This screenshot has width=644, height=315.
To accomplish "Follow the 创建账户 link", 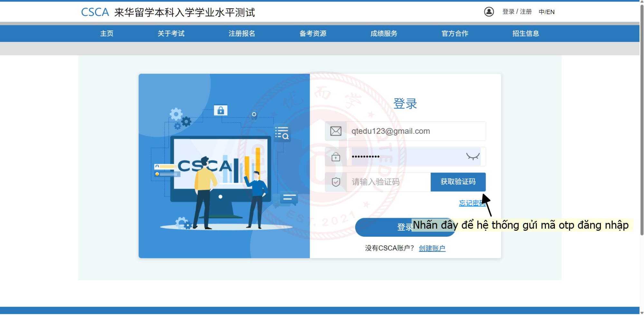I will point(432,248).
